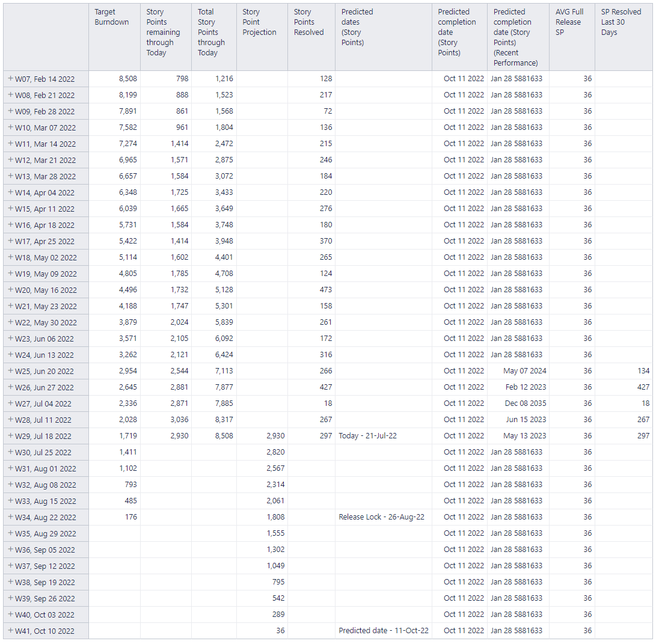Expand the W41, Oct 10 2022 row

[10, 631]
